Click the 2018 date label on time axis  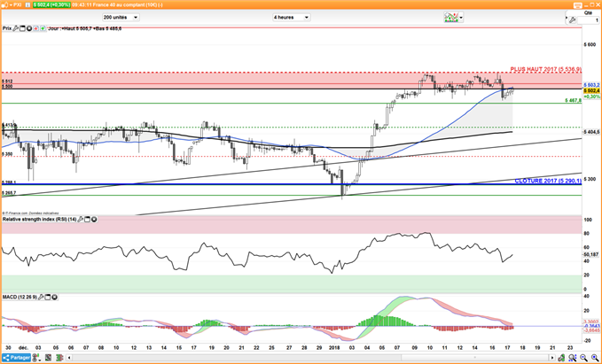(335, 347)
